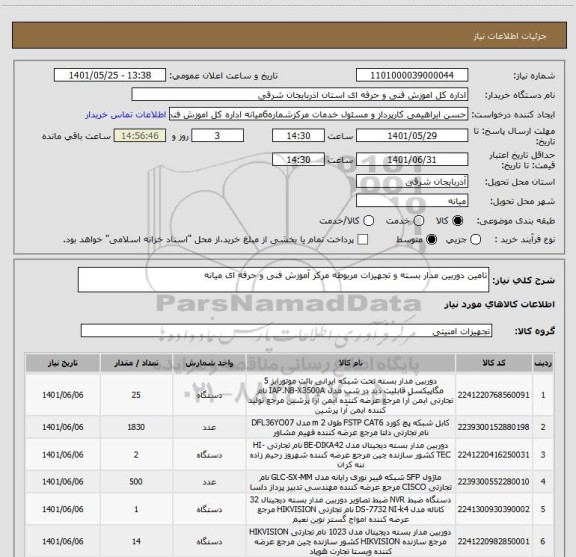This screenshot has height=557, width=576.
Task: Click the goods group field تجهیزات امنیتی
Action: point(286,331)
